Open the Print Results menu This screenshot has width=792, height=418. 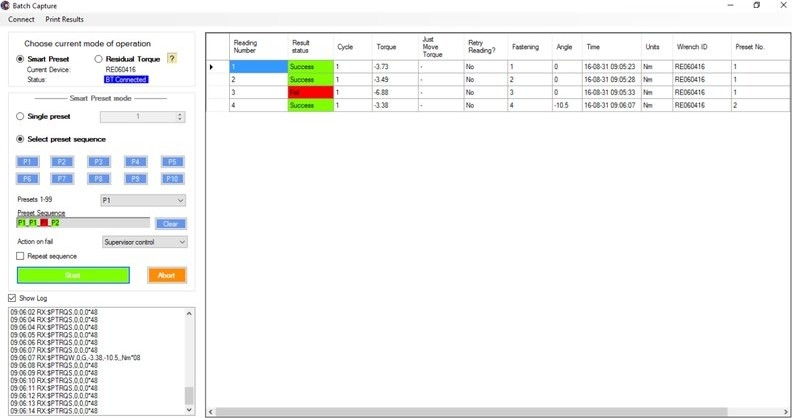pyautogui.click(x=65, y=19)
